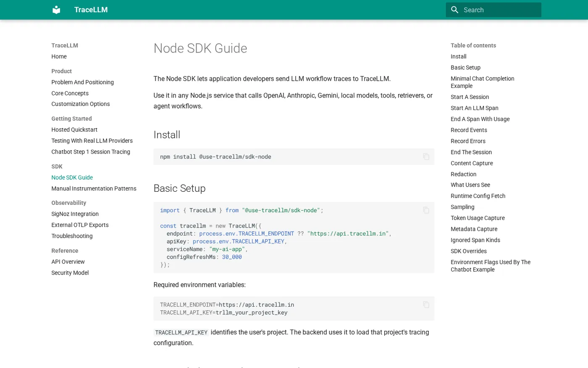Image resolution: width=588 pixels, height=368 pixels.
Task: Click the 'Table of contents' label
Action: [473, 45]
